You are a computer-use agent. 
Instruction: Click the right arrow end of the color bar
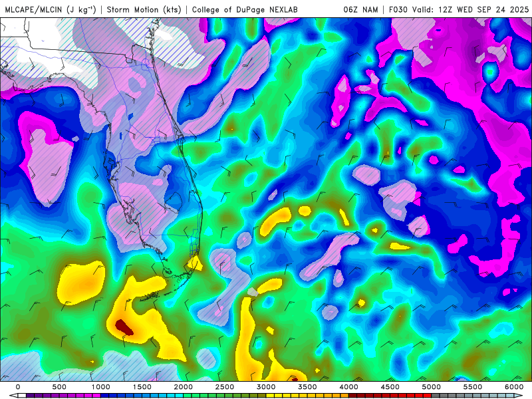[x=519, y=396]
